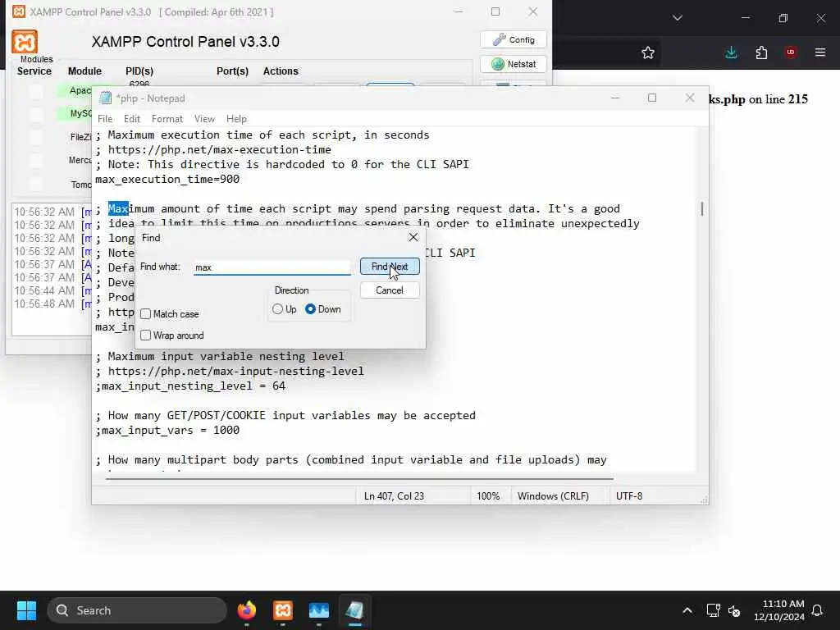Open Notepad Help menu
The width and height of the screenshot is (840, 630).
pyautogui.click(x=236, y=118)
